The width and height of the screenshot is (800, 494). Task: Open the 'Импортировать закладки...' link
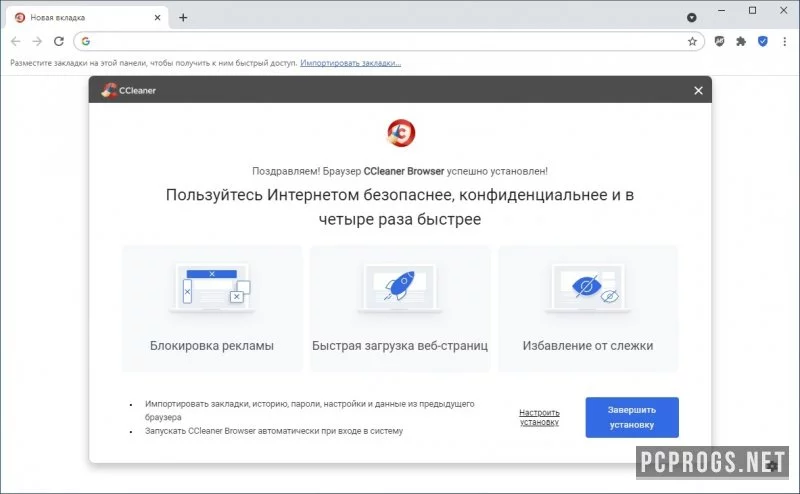coord(351,63)
